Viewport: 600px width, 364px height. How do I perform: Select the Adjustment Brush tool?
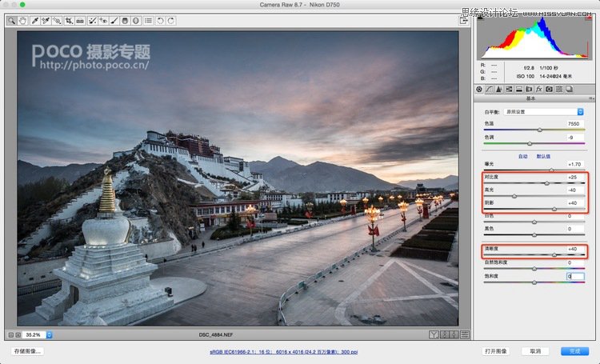coord(114,21)
